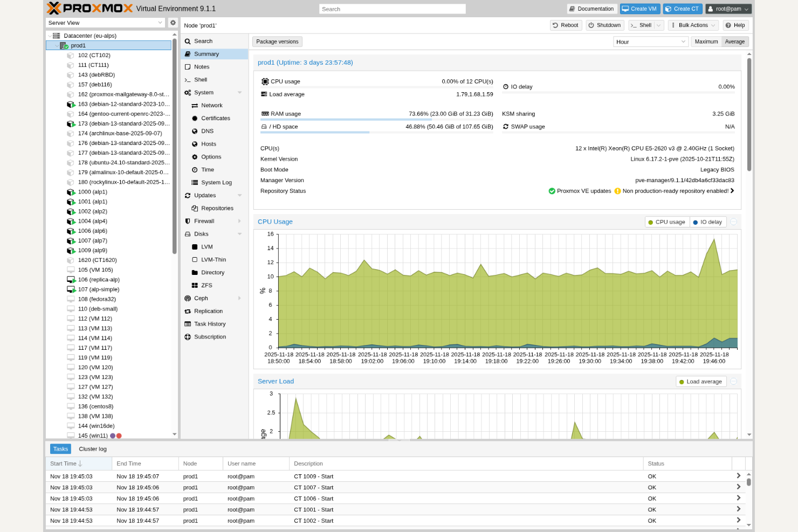This screenshot has width=798, height=532.
Task: Click the Package versions button
Action: [x=277, y=42]
